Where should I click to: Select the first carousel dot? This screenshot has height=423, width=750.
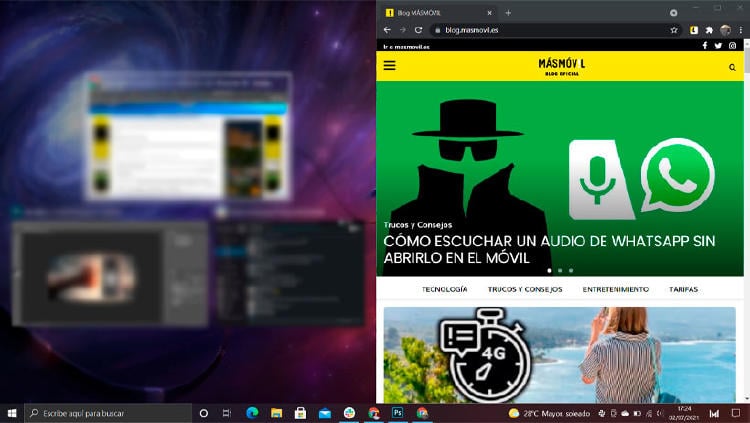(x=549, y=270)
